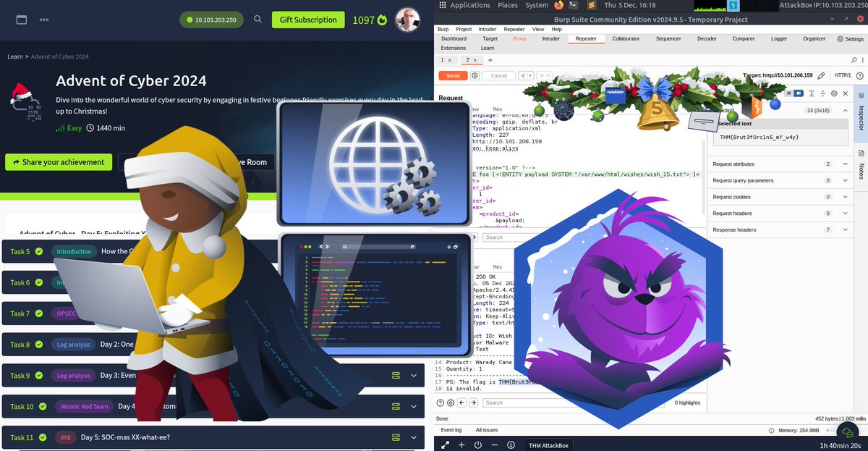Close the Inspector panel with X icon
The width and height of the screenshot is (868, 451).
[846, 93]
